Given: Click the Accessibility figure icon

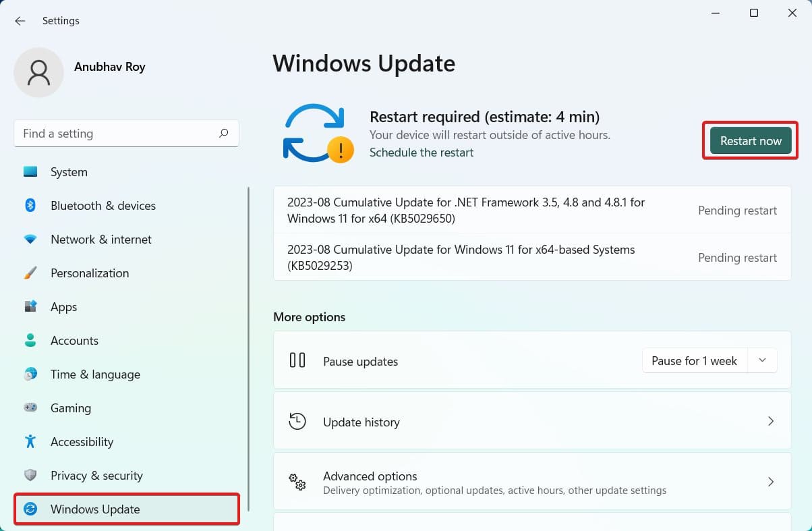Looking at the screenshot, I should [30, 442].
